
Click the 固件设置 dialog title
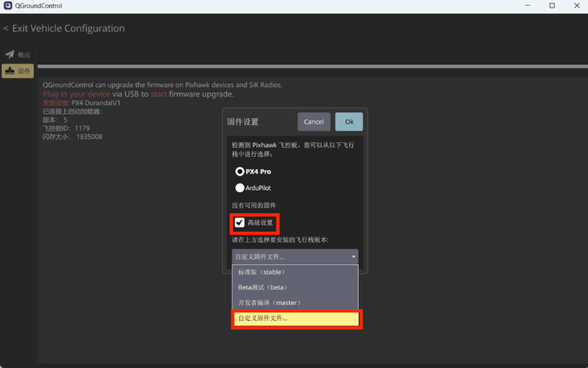pyautogui.click(x=243, y=122)
